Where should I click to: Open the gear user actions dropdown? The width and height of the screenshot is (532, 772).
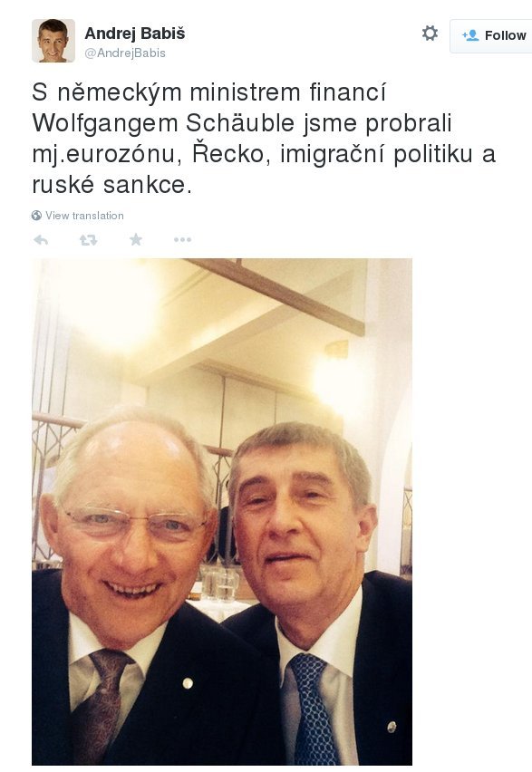coord(430,34)
